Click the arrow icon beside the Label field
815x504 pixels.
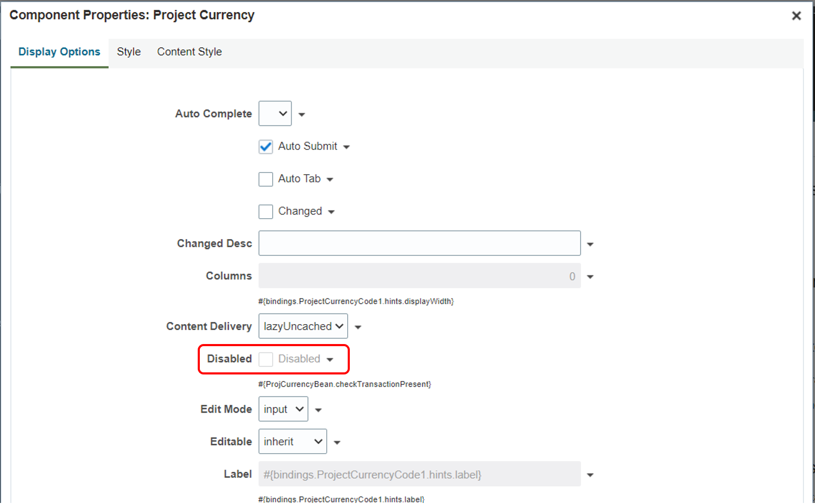(590, 475)
